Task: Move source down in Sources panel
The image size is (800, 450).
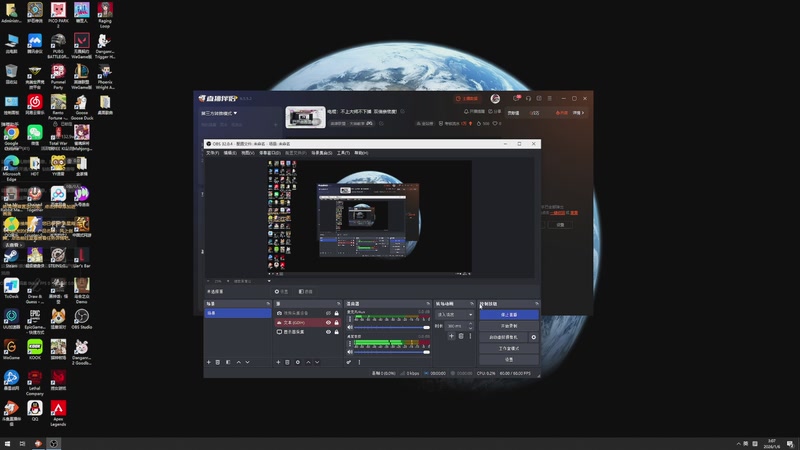Action: click(x=317, y=362)
